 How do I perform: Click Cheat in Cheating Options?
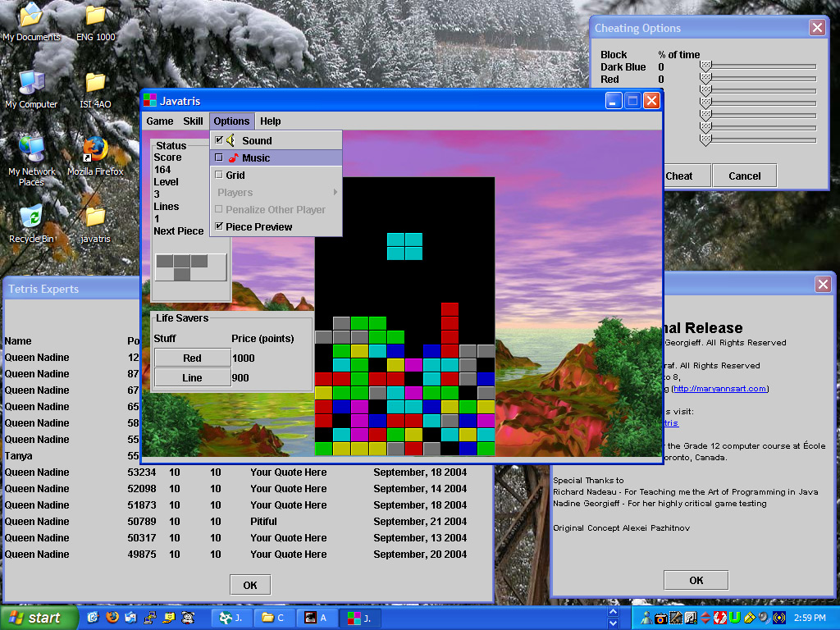687,176
